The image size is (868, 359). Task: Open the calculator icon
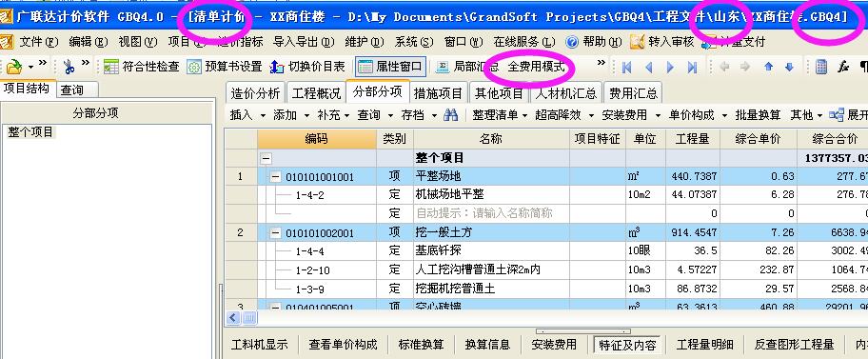pos(821,67)
